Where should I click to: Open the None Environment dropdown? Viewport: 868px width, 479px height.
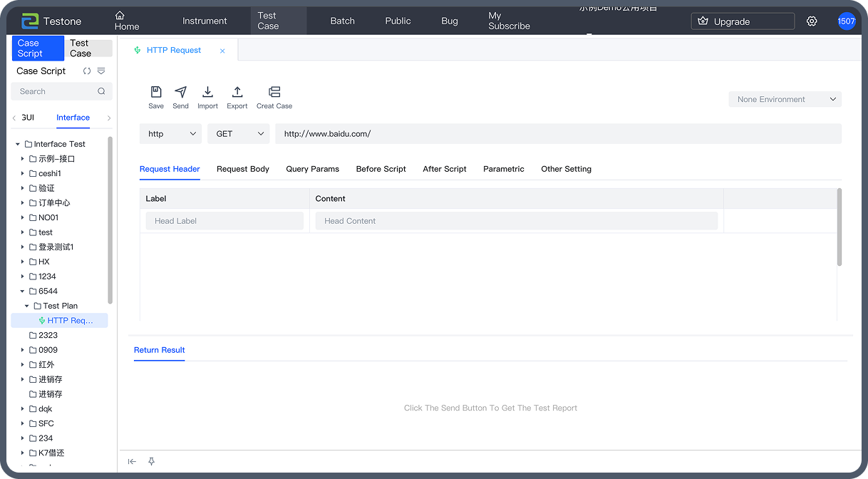pos(785,100)
